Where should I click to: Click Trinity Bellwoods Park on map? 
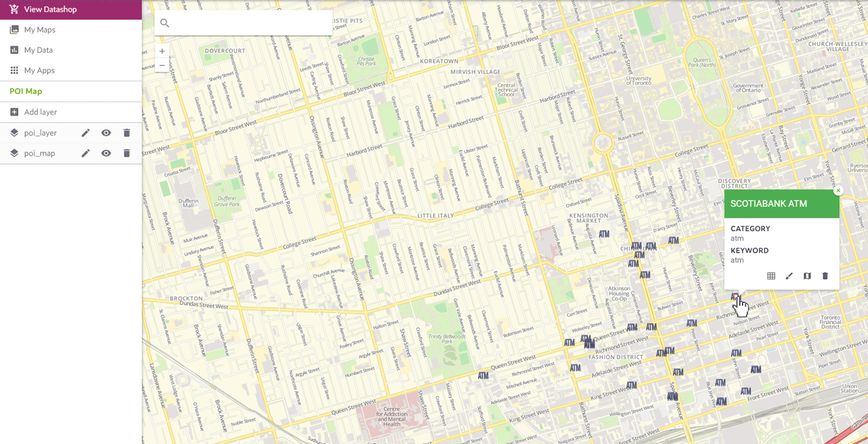click(x=447, y=338)
